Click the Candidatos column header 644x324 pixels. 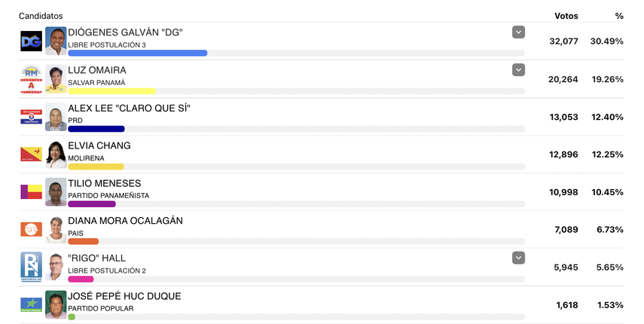pos(41,16)
